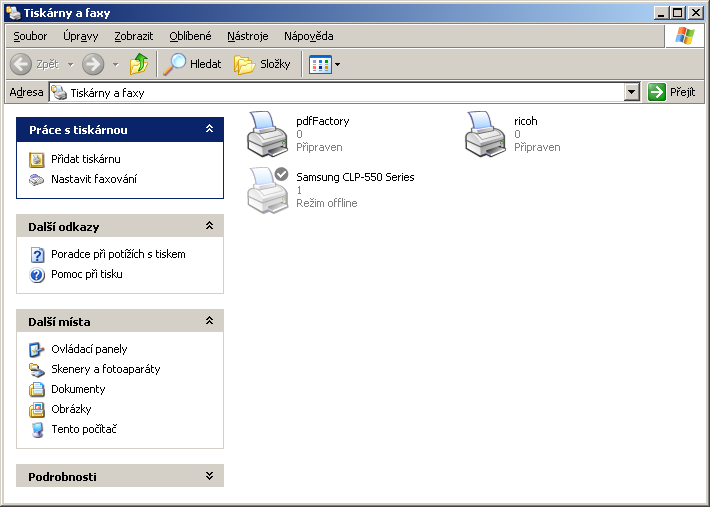Open the Nástroje menu
Image resolution: width=710 pixels, height=507 pixels.
(x=248, y=36)
